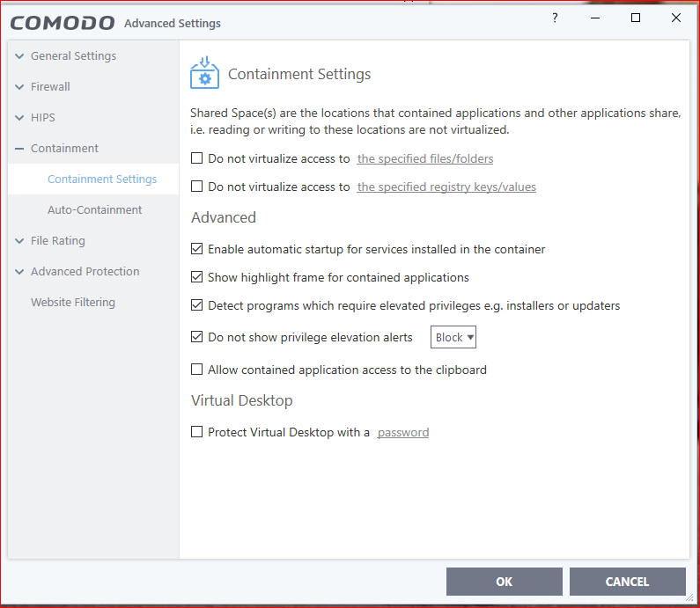Expand the General Settings section
Image resolution: width=700 pixels, height=608 pixels.
(x=19, y=56)
